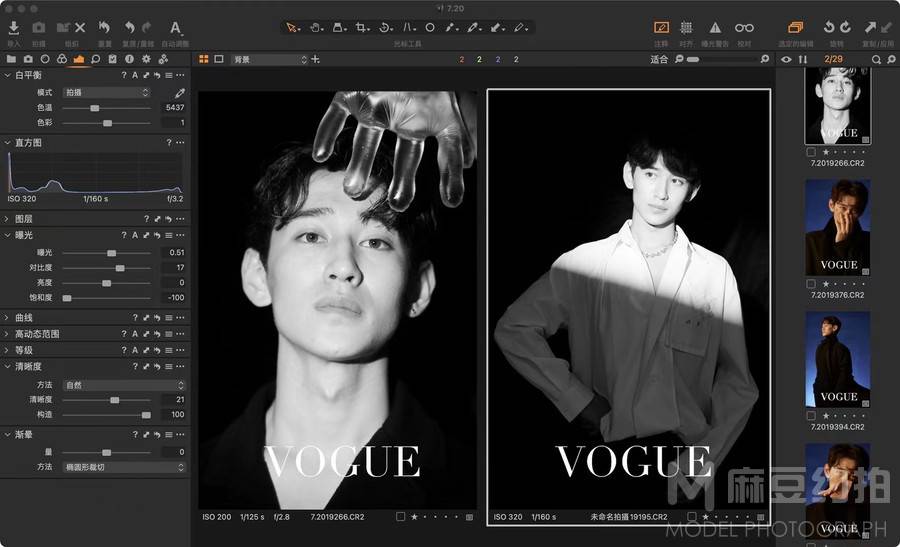Switch viewer to multi-view grid mode
This screenshot has width=900, height=547.
204,59
